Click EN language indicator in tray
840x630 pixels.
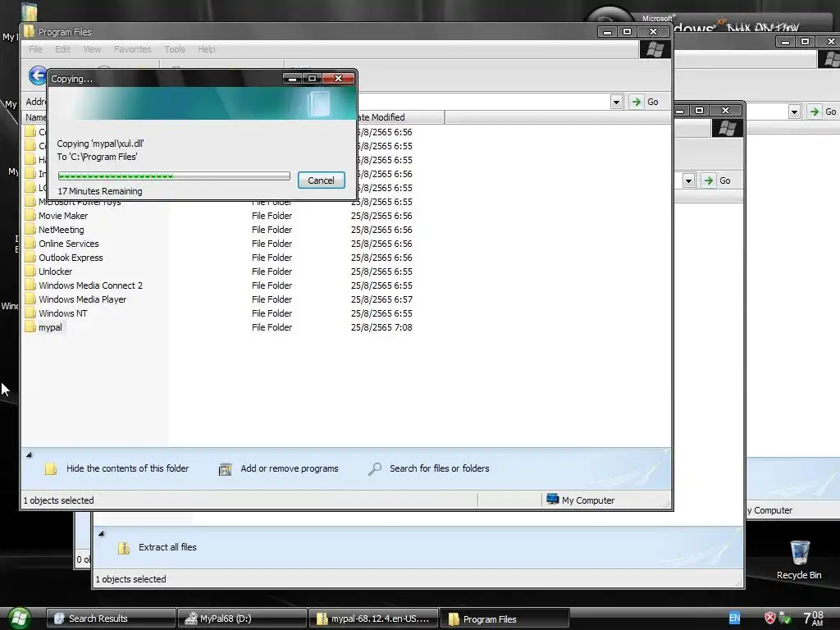click(x=734, y=619)
